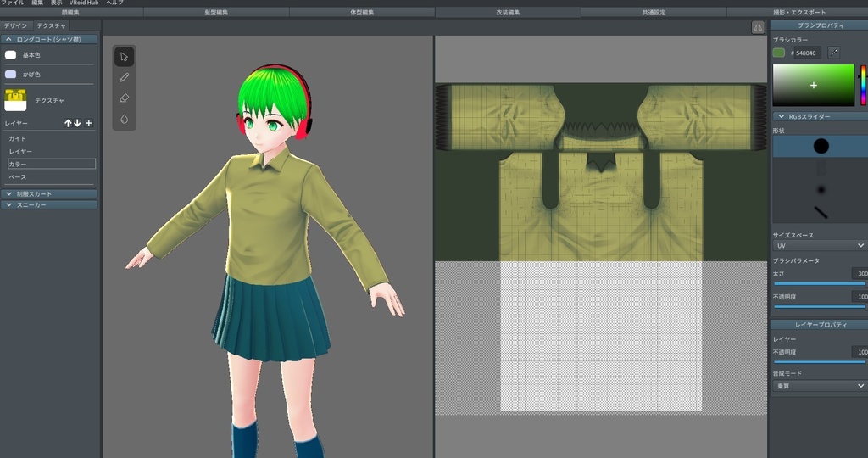Choose the faint textured brush shape
This screenshot has width=868, height=458.
[x=821, y=168]
